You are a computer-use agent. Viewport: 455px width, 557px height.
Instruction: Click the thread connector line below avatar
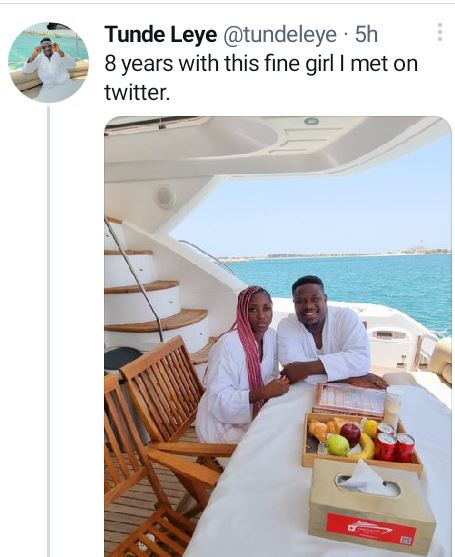[x=49, y=331]
